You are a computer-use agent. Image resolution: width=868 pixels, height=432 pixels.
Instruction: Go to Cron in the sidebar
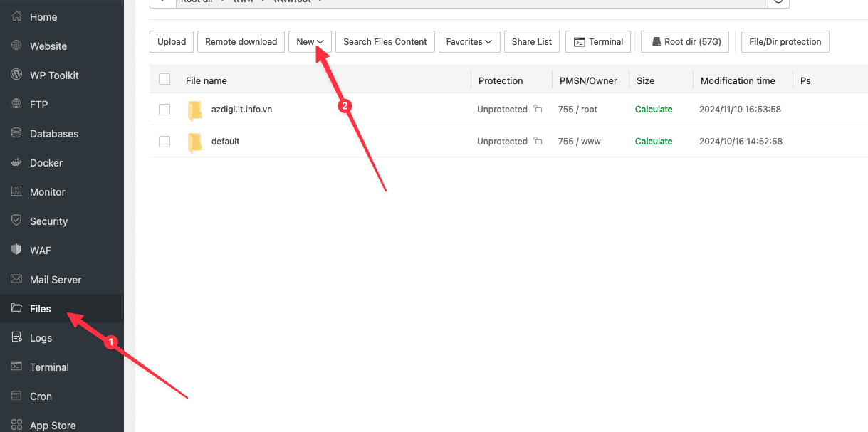[x=41, y=396]
